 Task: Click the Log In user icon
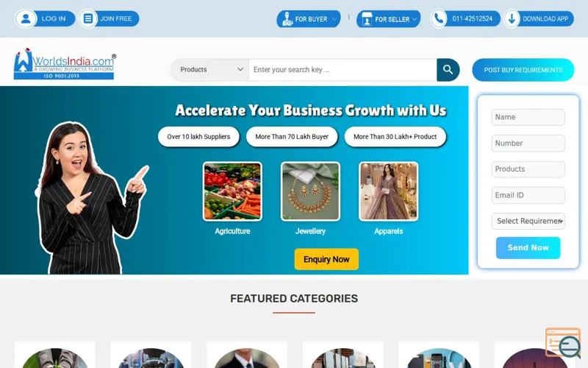tap(26, 18)
